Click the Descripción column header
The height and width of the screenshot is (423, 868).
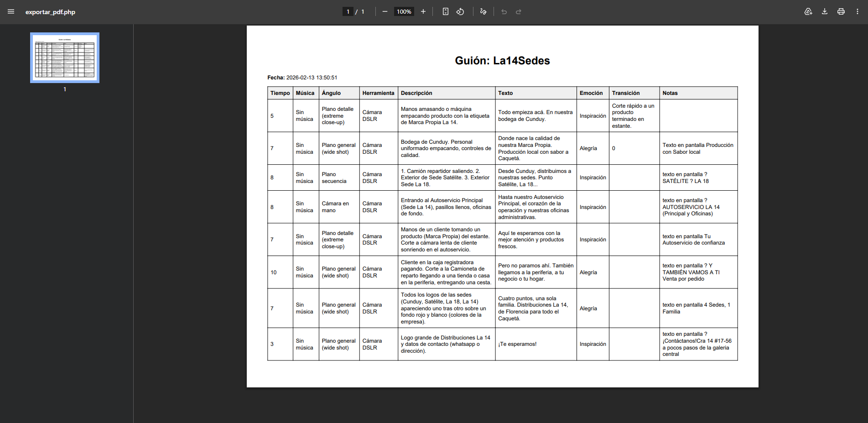coord(416,93)
